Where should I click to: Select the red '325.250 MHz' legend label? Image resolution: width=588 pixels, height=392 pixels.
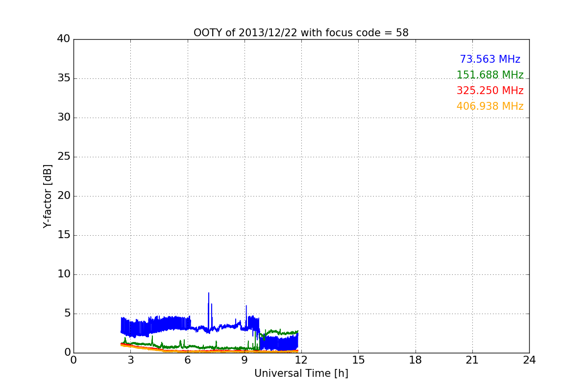click(490, 91)
